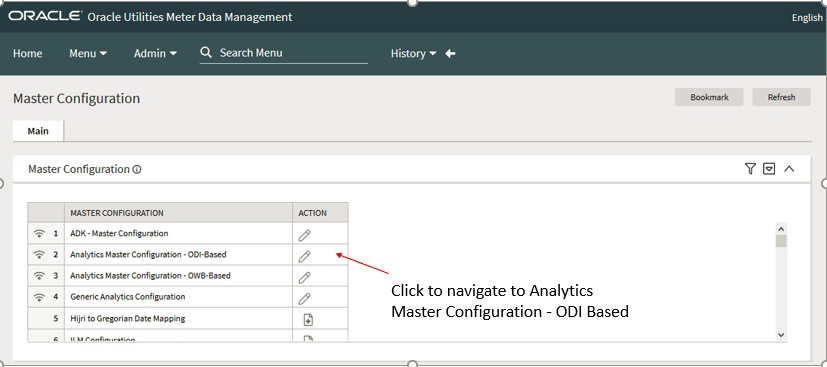The image size is (827, 367).
Task: Add Hijri to Gregorian Date Mapping configuration
Action: click(309, 320)
